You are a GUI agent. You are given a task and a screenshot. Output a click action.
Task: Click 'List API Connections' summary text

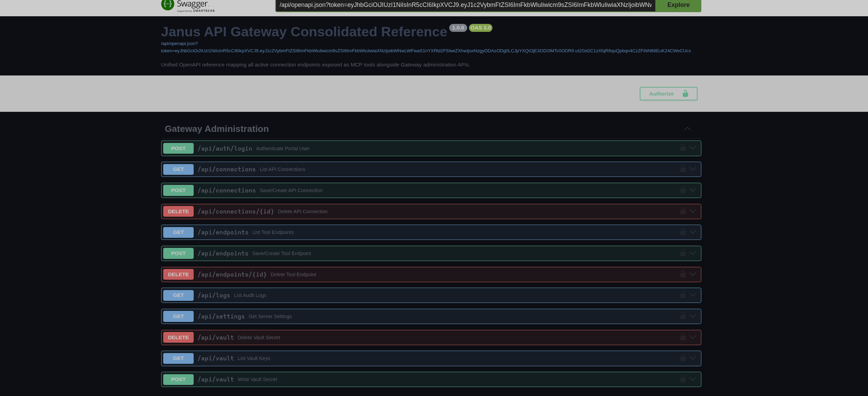coord(282,169)
